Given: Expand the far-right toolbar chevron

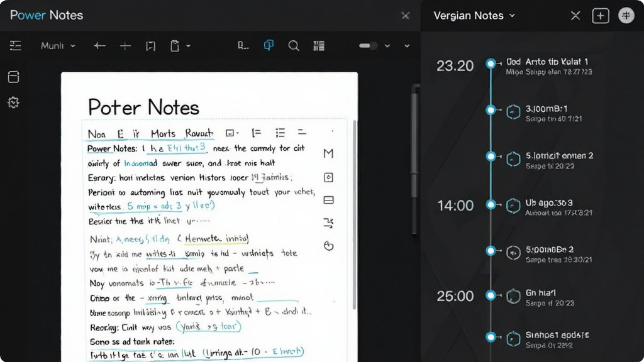Looking at the screenshot, I should click(407, 46).
